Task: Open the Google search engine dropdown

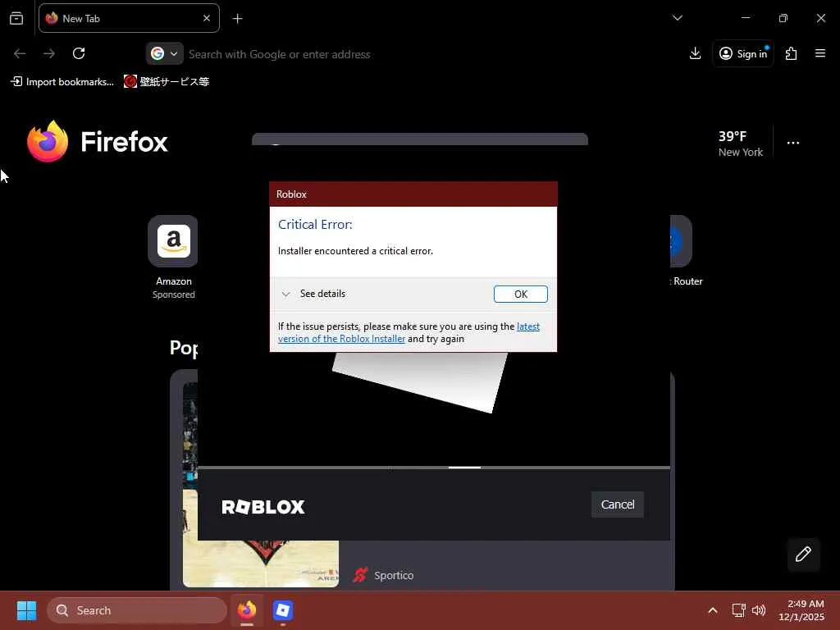Action: click(x=164, y=53)
